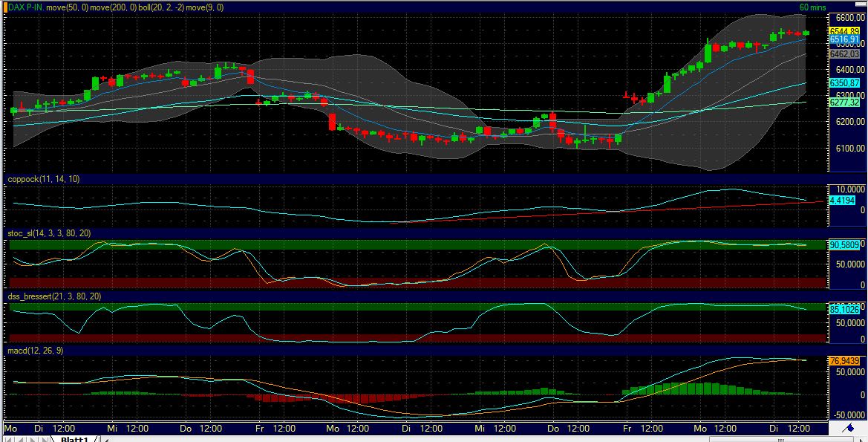Switch to the Blatt1 sheet tab
The width and height of the screenshot is (868, 442).
pos(76,440)
